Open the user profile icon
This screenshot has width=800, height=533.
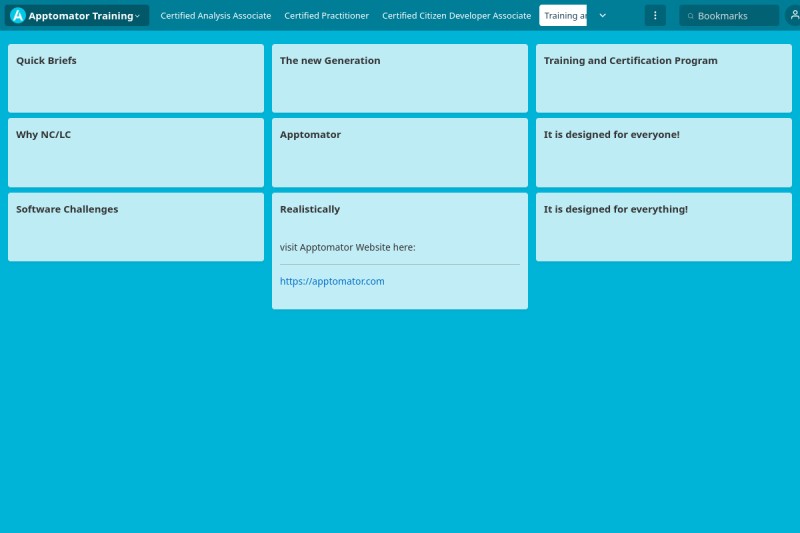pyautogui.click(x=793, y=15)
